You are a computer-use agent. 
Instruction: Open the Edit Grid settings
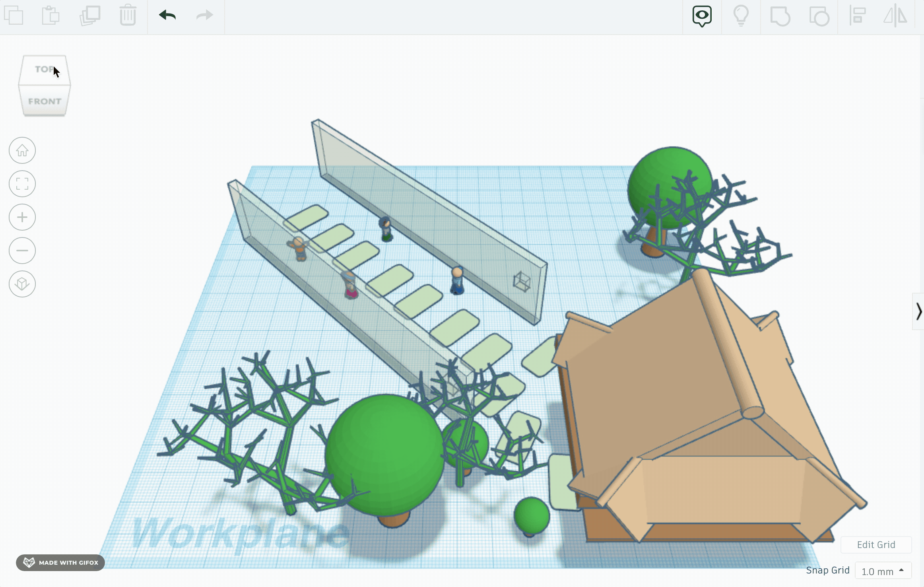pos(876,544)
